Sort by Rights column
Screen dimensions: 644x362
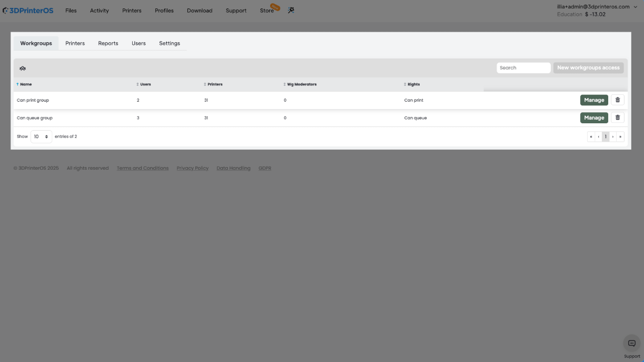[412, 84]
